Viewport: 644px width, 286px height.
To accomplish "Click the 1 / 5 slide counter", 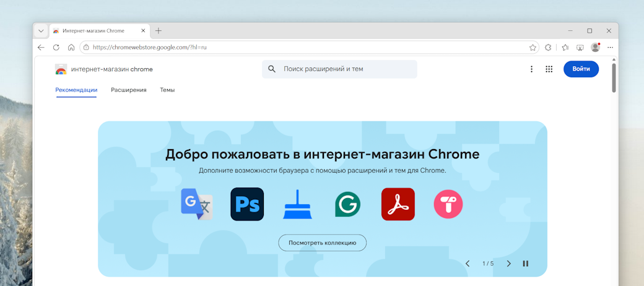I will (x=488, y=264).
